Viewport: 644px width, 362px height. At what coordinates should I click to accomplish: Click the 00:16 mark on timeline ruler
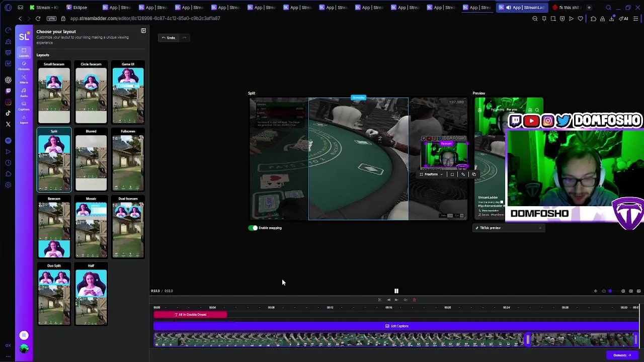click(x=388, y=307)
